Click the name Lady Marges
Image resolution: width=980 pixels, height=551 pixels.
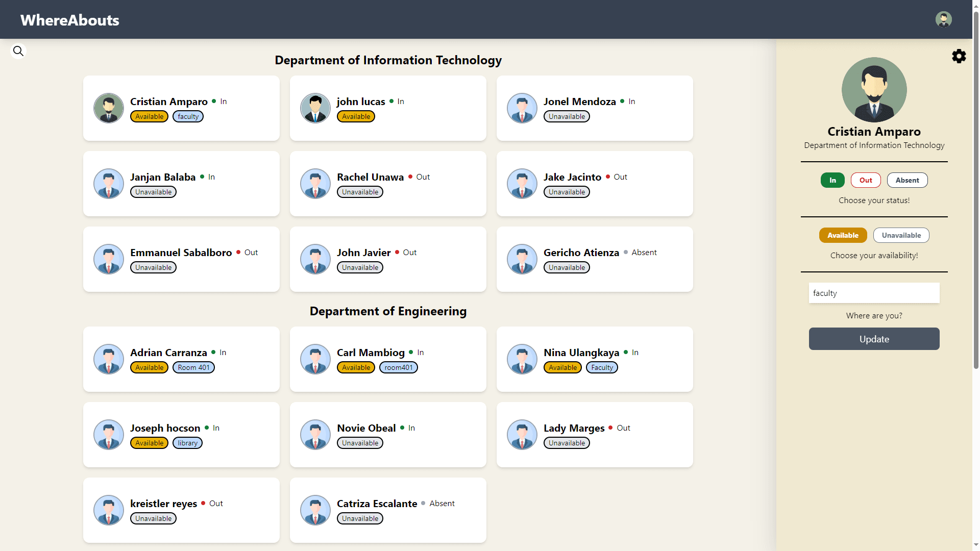574,428
